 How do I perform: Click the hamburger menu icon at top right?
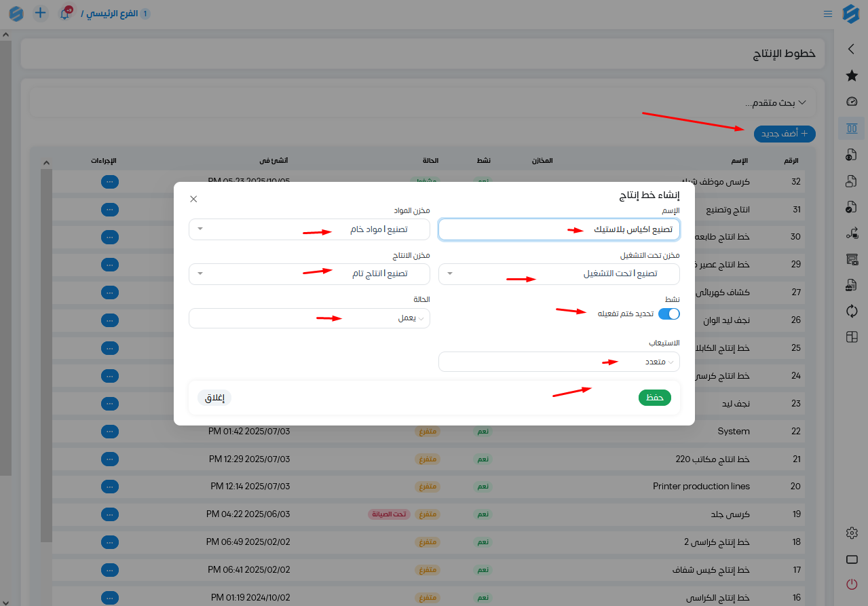pos(827,14)
